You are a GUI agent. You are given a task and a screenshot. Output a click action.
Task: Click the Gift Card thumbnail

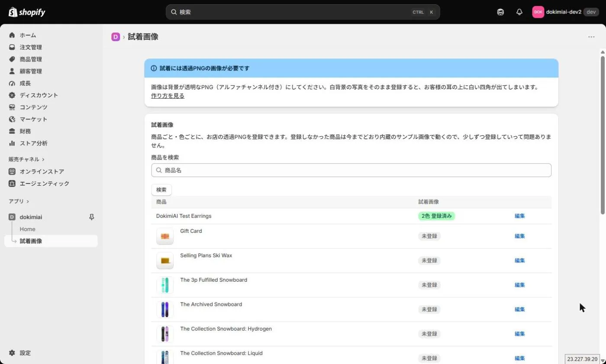(x=165, y=236)
